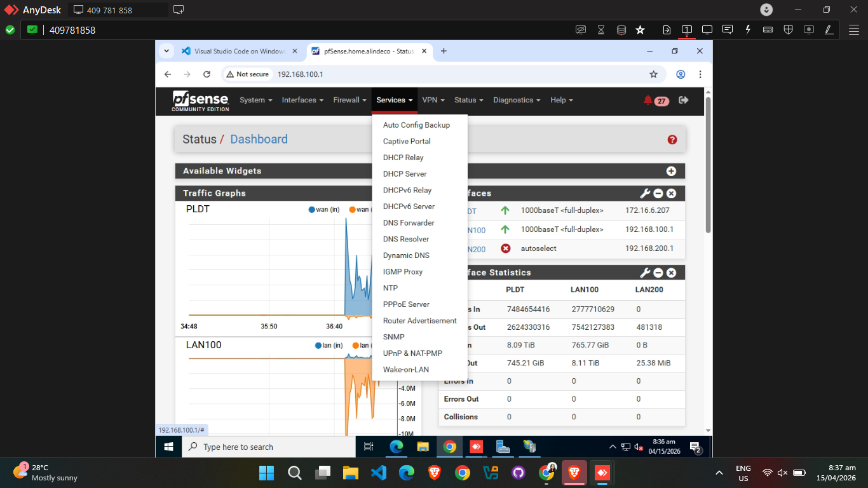Open Mostly sunny weather widget on taskbar
The image size is (868, 488).
coord(46,472)
